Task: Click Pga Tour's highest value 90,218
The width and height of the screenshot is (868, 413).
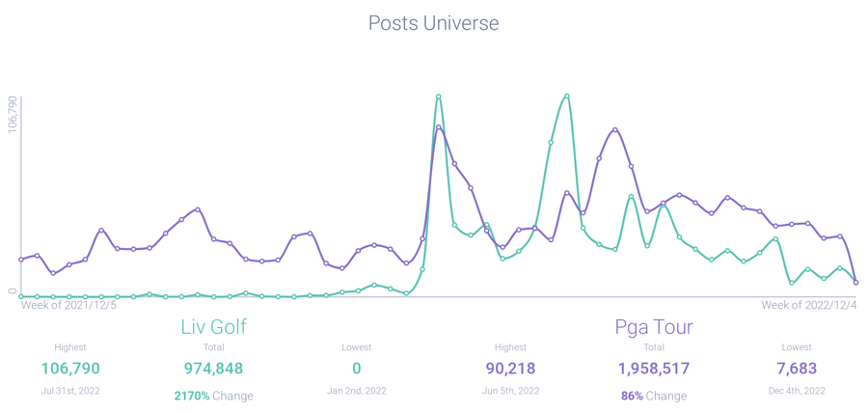Action: pos(508,368)
